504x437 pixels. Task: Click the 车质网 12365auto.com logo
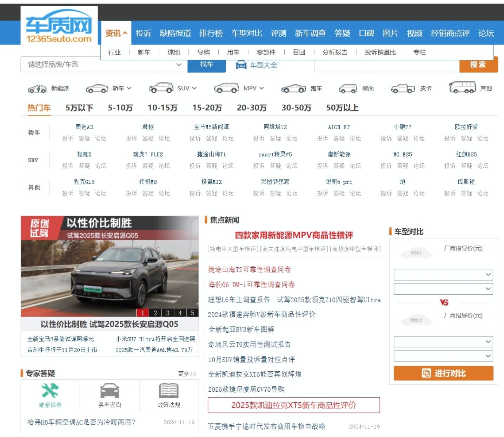(x=59, y=26)
